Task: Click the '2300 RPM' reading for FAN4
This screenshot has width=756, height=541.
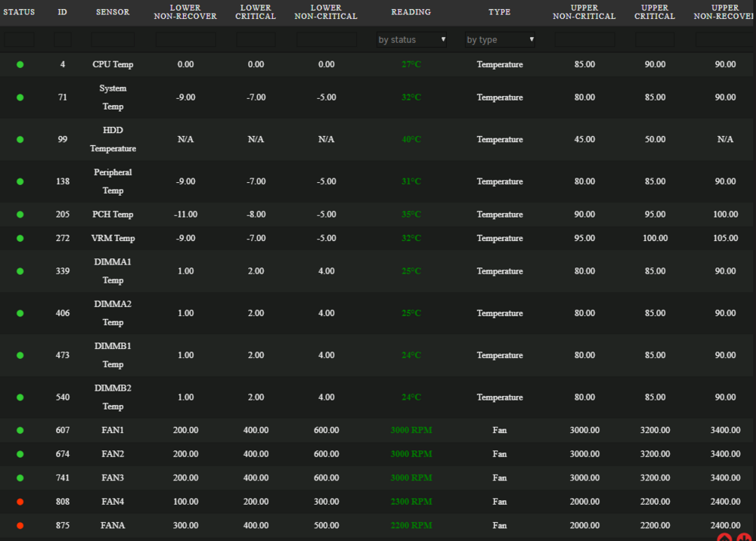Action: tap(411, 502)
